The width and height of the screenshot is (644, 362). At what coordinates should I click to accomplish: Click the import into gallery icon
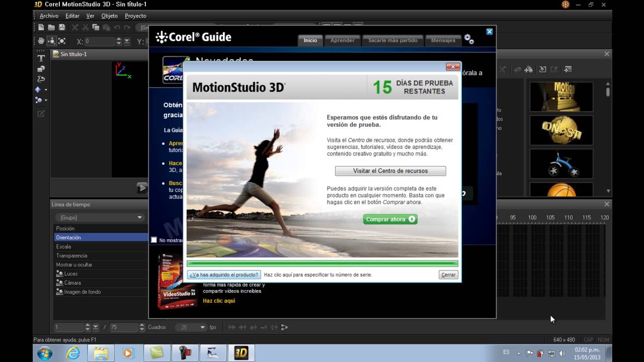(x=542, y=69)
